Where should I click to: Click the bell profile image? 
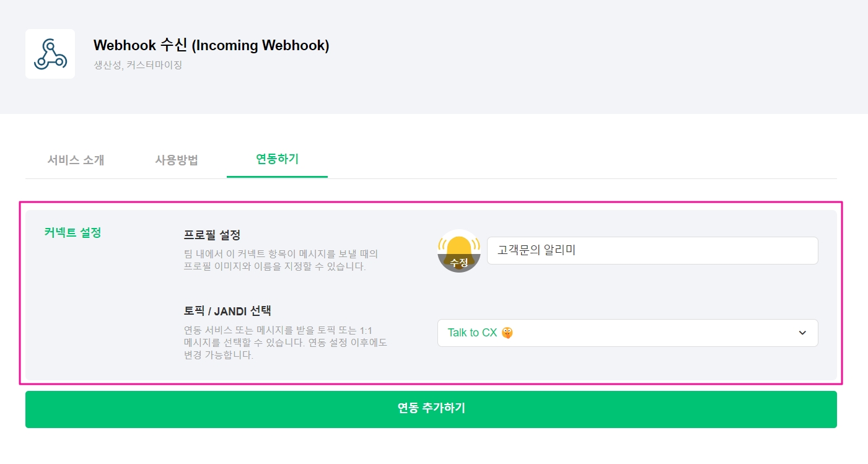coord(459,244)
